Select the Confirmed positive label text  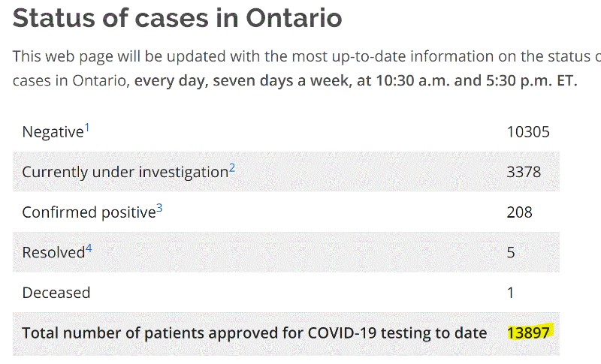coord(89,212)
